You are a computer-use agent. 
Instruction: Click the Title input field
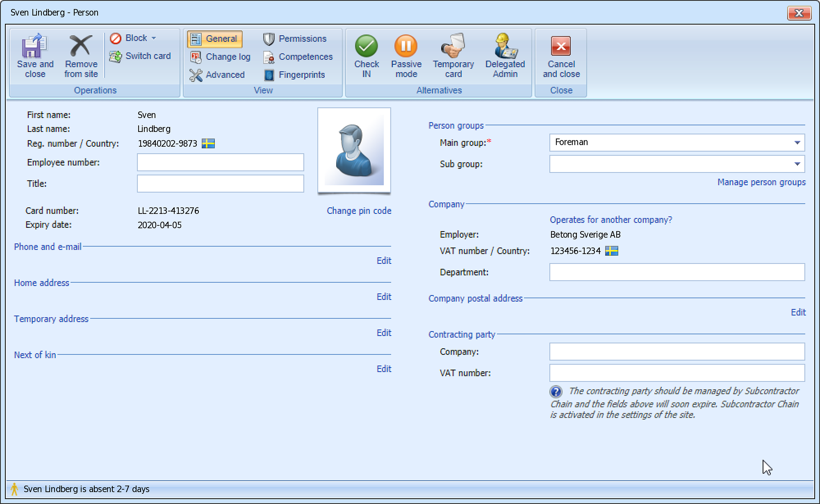[221, 184]
